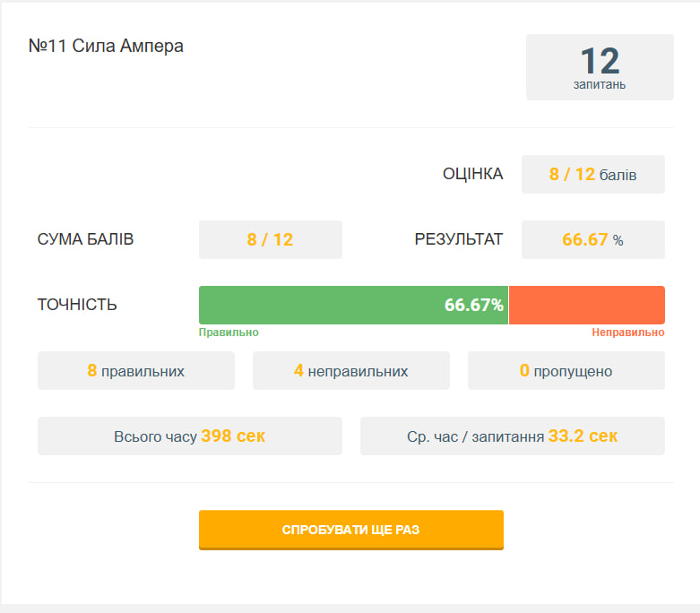Click the orange 'Неправильно' legend label

[x=627, y=332]
